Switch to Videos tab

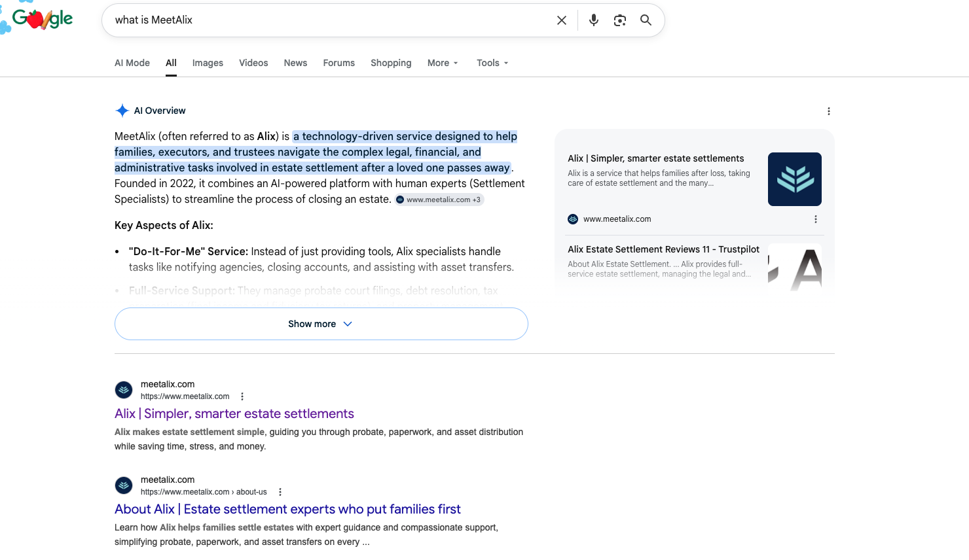253,63
